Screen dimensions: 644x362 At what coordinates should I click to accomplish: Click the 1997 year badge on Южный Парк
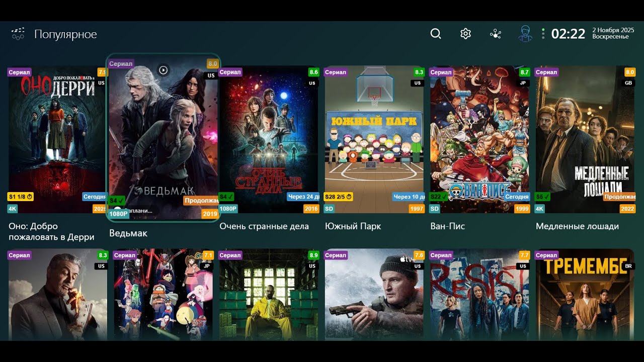417,209
